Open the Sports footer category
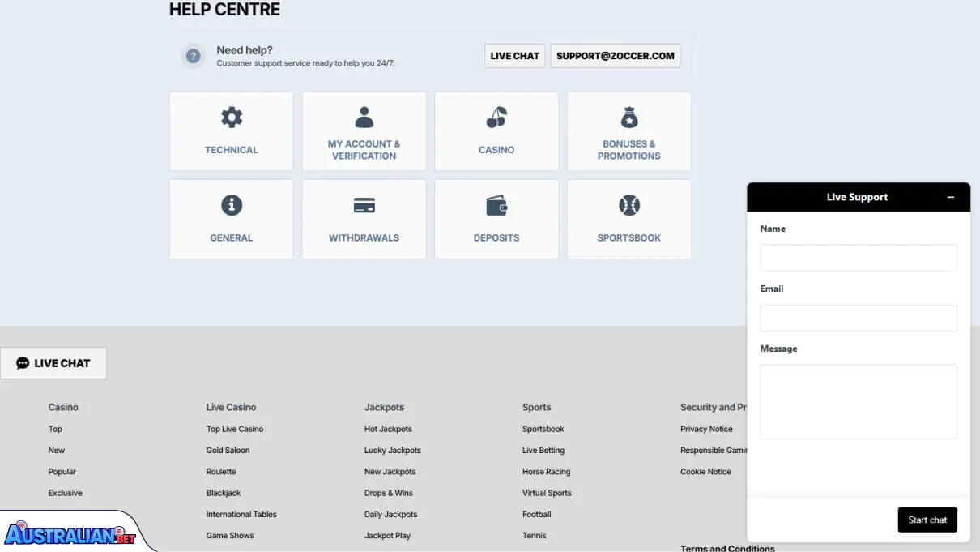Viewport: 980px width, 552px height. pos(537,407)
